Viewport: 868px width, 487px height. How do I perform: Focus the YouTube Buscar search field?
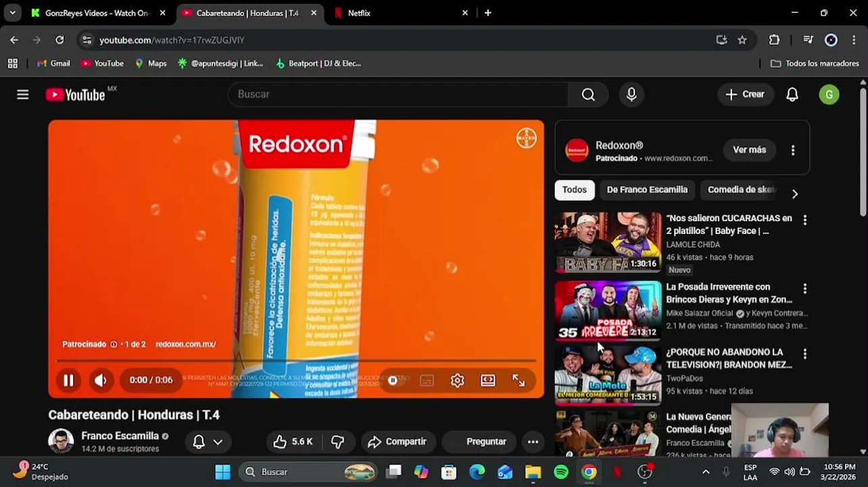399,95
